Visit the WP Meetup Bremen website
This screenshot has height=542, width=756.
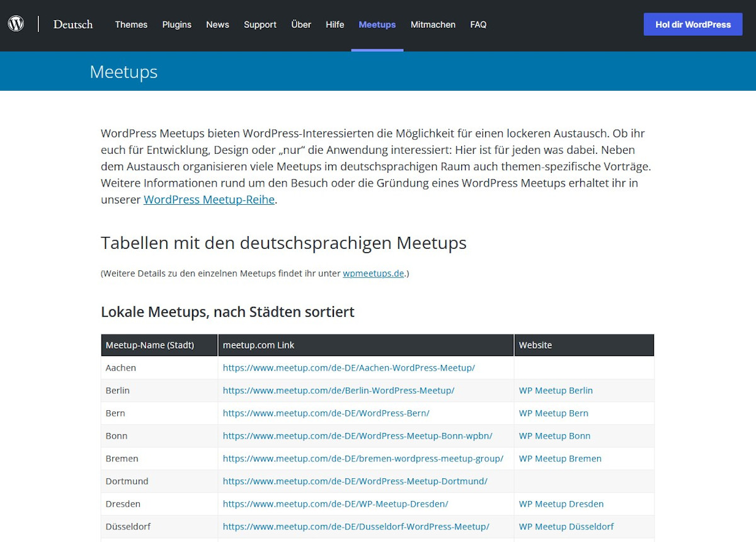click(560, 459)
